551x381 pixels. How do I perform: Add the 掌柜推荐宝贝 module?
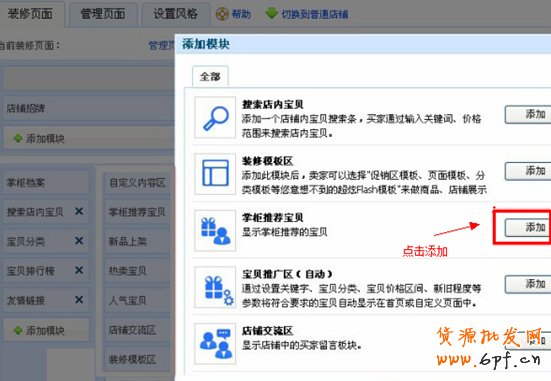(x=528, y=228)
